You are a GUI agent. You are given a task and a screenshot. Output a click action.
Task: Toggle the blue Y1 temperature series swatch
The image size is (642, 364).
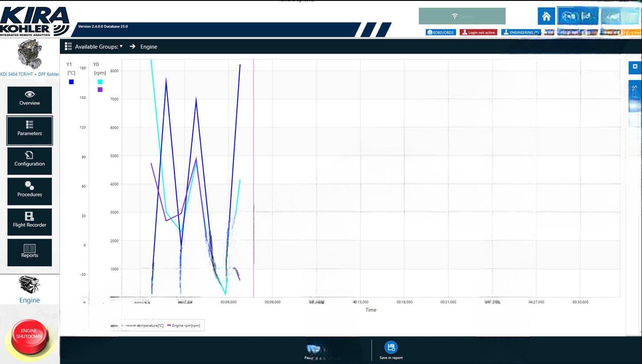[71, 82]
